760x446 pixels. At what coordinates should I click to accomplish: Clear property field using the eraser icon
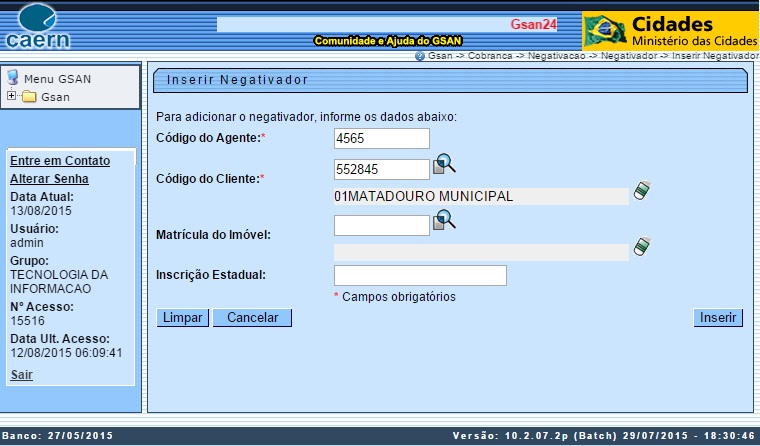641,246
